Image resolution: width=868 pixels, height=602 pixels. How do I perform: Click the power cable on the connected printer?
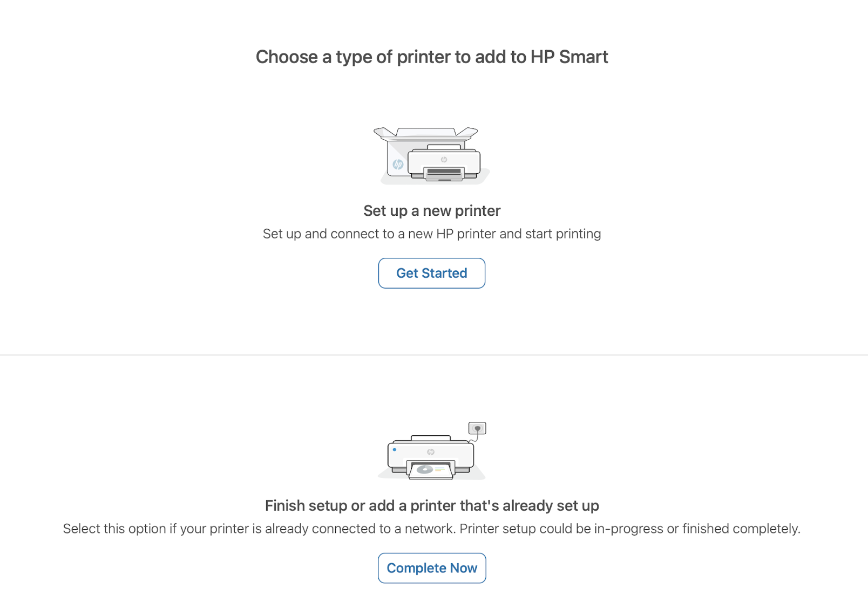475,438
